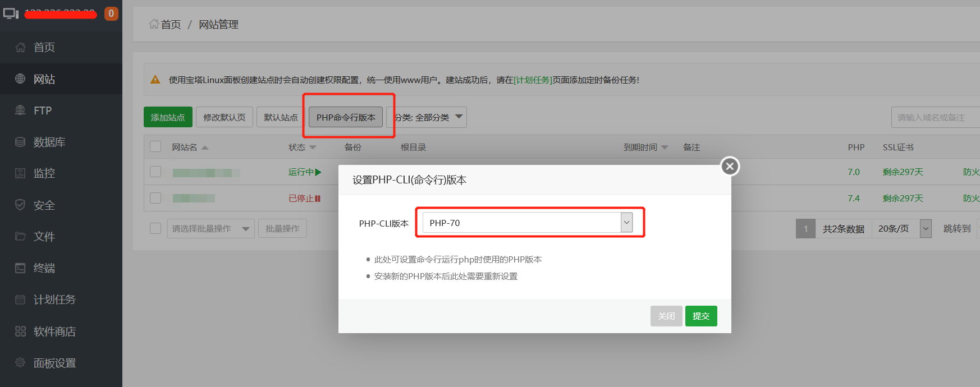The height and width of the screenshot is (387, 980).
Task: Open 网站 in the sidebar menu
Action: coord(61,79)
